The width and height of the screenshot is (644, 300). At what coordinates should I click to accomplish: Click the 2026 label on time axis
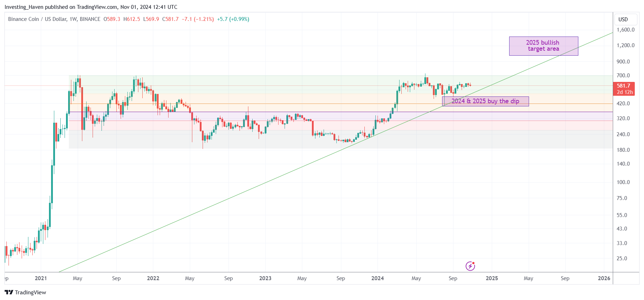[604, 278]
